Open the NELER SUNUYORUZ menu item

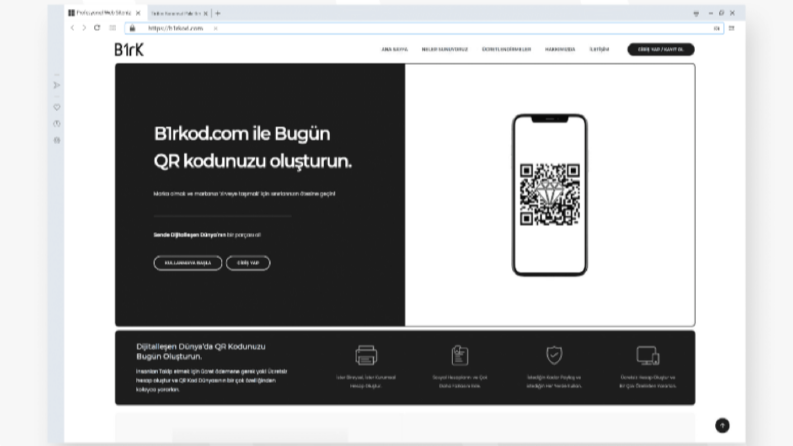click(445, 50)
